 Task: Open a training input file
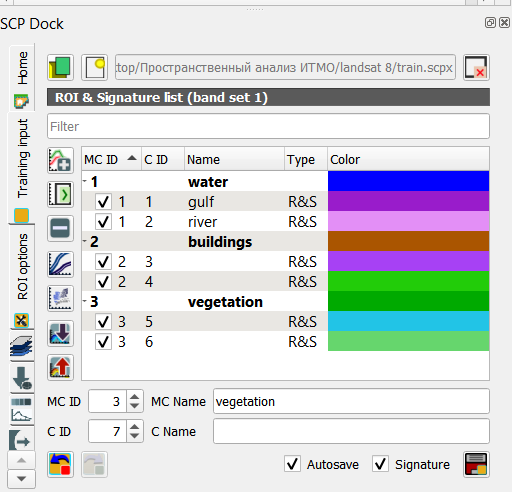point(60,67)
